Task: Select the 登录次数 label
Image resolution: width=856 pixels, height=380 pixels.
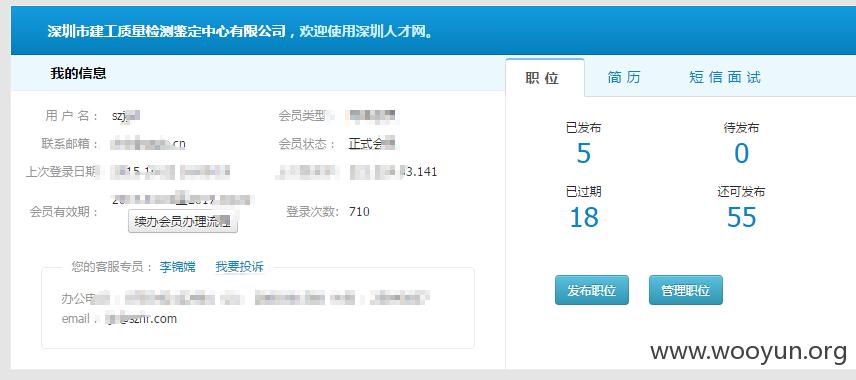Action: (313, 212)
